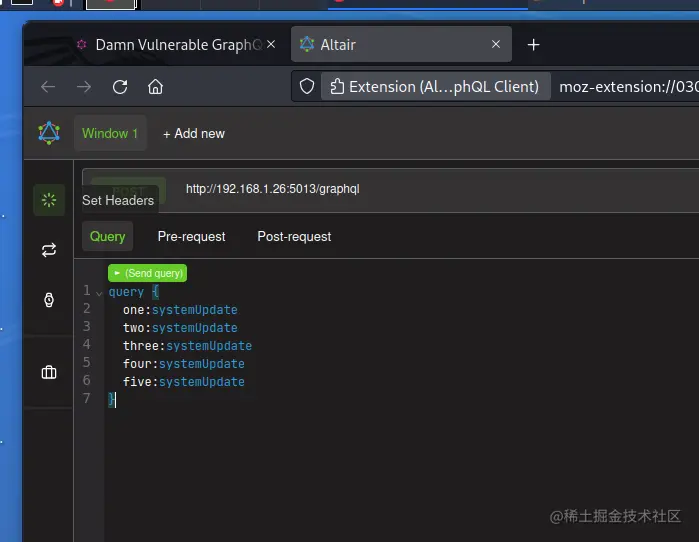The image size is (699, 542).
Task: Click the sidebar loop arrows icon
Action: [49, 250]
